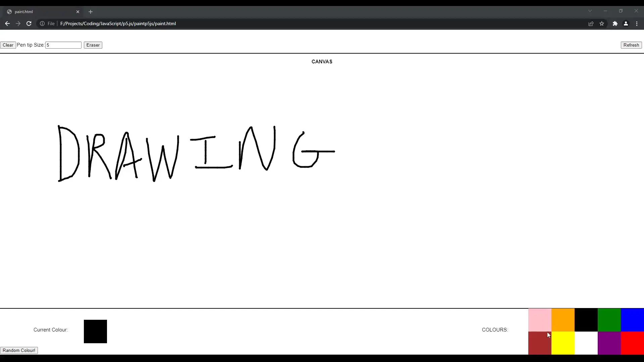
Task: Toggle the Eraser button
Action: [x=93, y=45]
